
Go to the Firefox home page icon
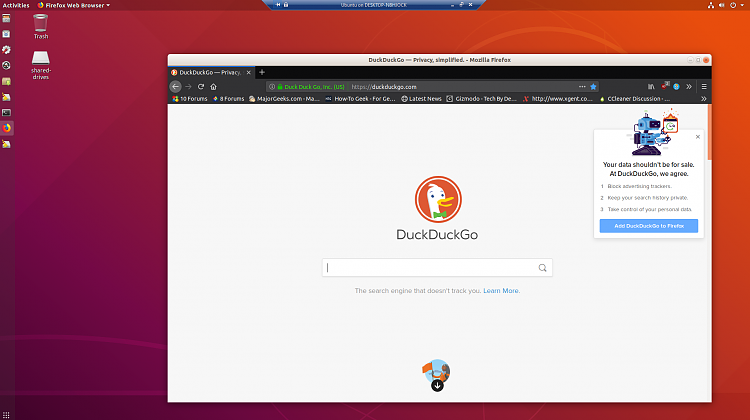click(x=213, y=87)
